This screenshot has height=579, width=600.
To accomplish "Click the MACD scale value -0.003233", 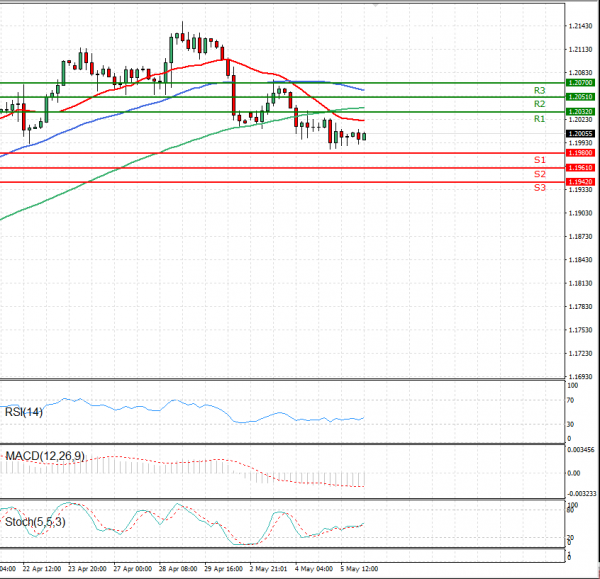I will coord(581,494).
